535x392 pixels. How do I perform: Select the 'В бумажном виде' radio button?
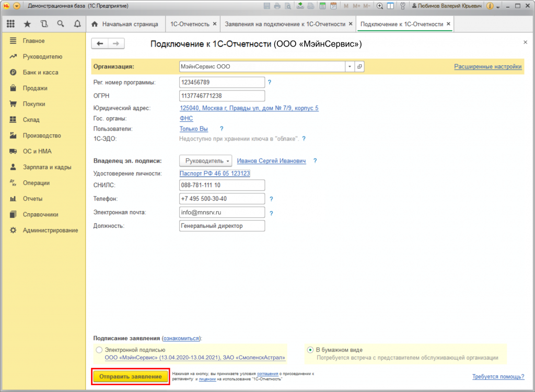pos(310,350)
